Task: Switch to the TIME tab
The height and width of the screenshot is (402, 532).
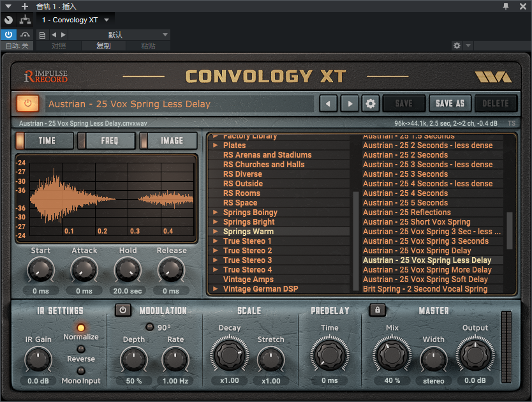Action: coord(45,140)
